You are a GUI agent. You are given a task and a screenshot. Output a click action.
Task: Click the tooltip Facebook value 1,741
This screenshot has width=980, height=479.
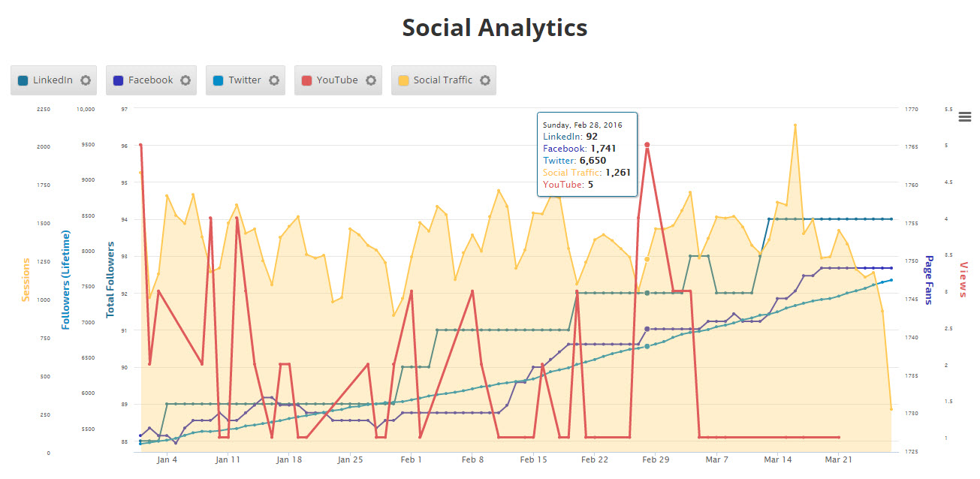[603, 149]
